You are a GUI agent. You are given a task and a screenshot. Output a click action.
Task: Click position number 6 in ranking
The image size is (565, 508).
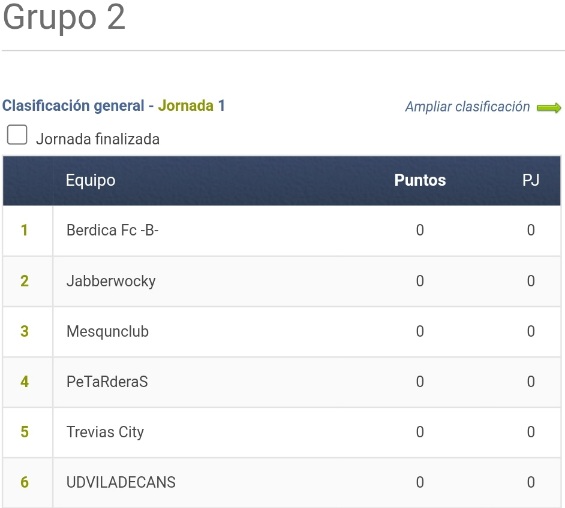coord(24,482)
